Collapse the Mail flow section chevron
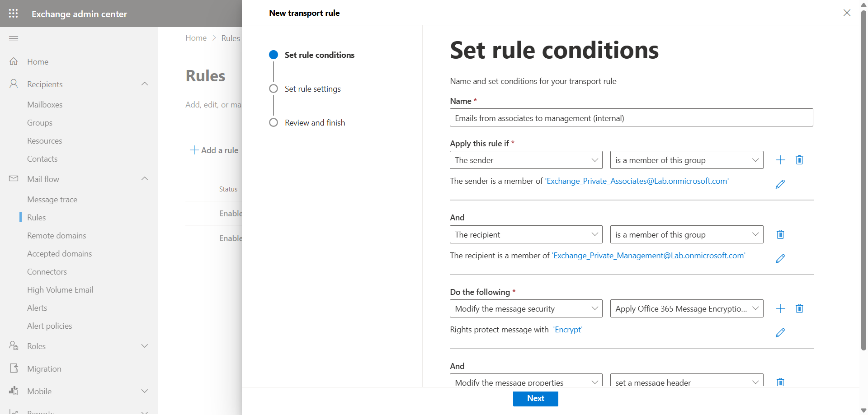 (145, 179)
